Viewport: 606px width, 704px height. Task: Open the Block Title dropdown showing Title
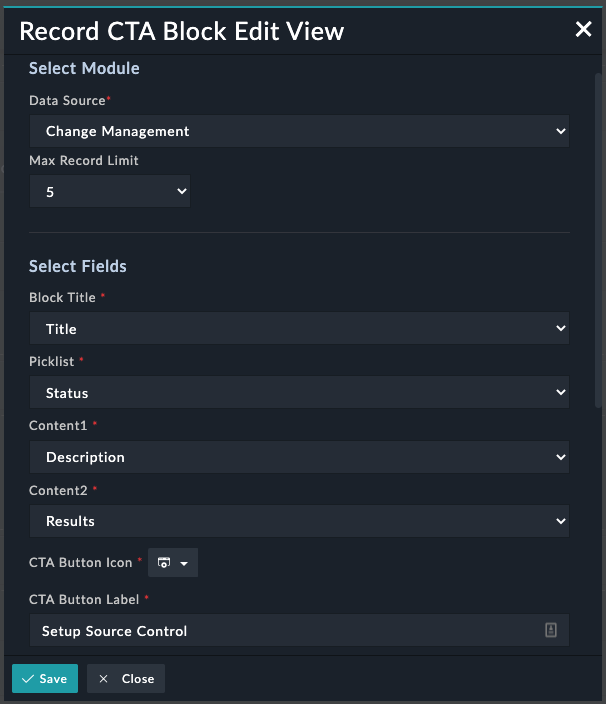pos(299,328)
